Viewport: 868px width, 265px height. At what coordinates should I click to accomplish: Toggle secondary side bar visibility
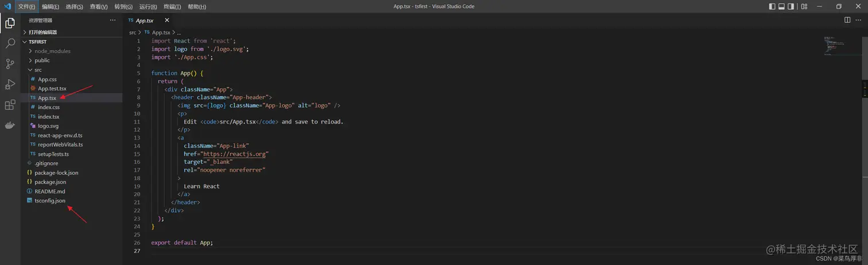[791, 6]
